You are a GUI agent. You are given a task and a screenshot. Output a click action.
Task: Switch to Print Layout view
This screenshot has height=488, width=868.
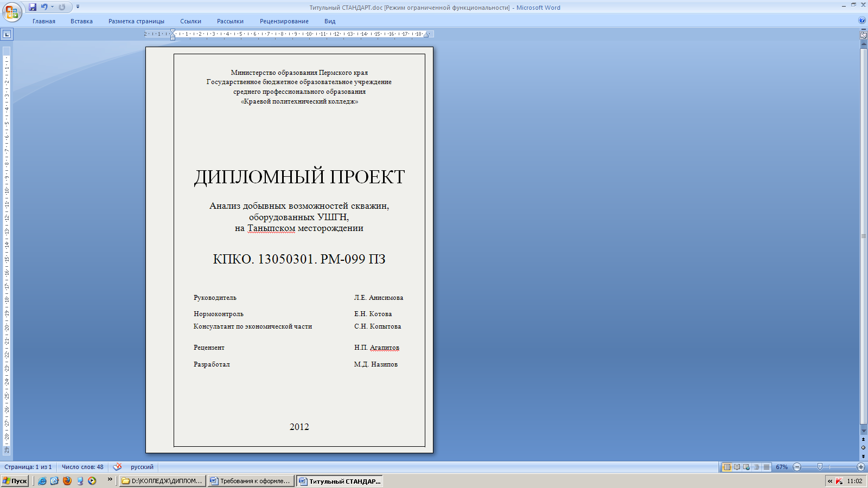pos(727,467)
